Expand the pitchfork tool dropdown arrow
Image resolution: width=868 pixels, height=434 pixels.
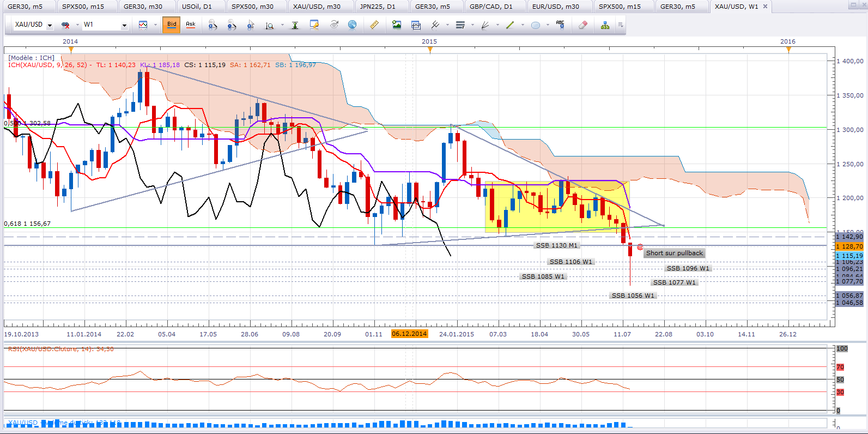[x=447, y=25]
